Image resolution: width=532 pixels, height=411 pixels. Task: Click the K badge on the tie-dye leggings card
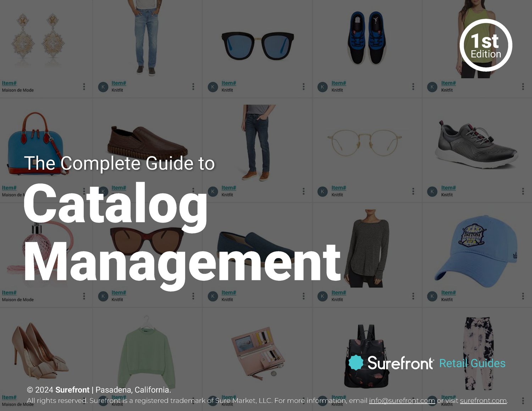(x=432, y=400)
